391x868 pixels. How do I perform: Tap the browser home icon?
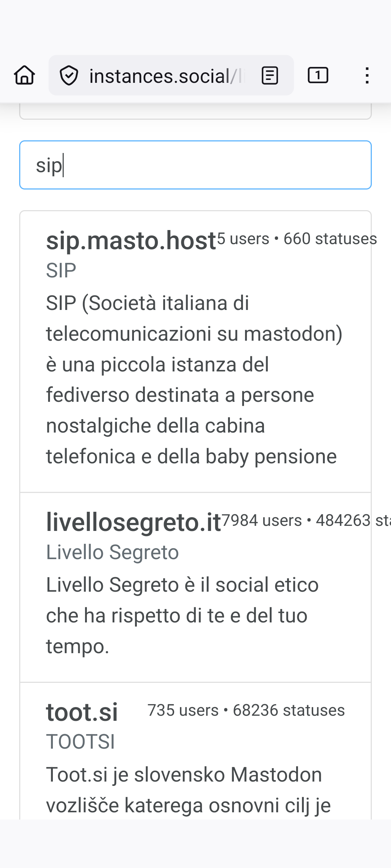(25, 75)
